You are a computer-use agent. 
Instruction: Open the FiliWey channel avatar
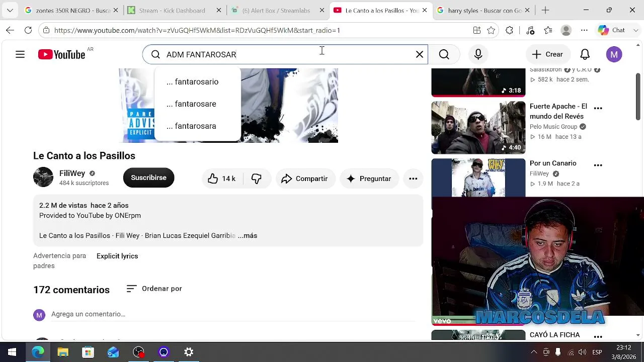[x=43, y=177]
